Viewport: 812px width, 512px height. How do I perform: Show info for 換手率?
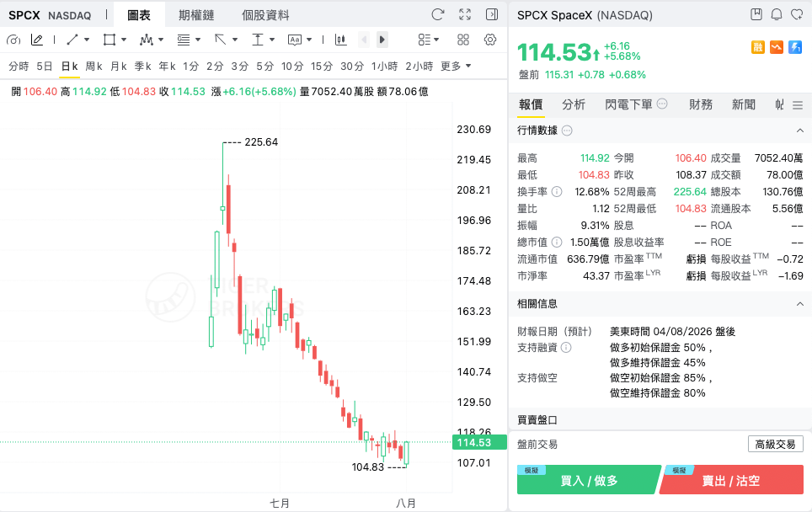(557, 192)
